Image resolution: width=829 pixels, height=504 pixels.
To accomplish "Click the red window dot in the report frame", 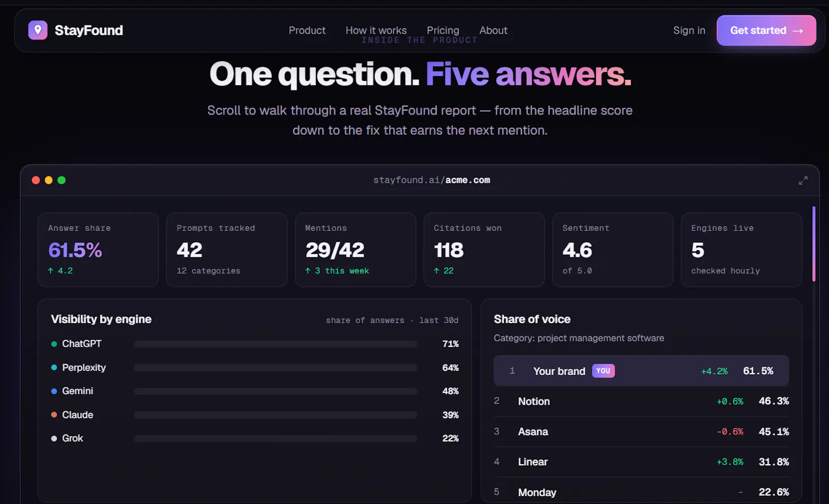I will click(x=36, y=180).
